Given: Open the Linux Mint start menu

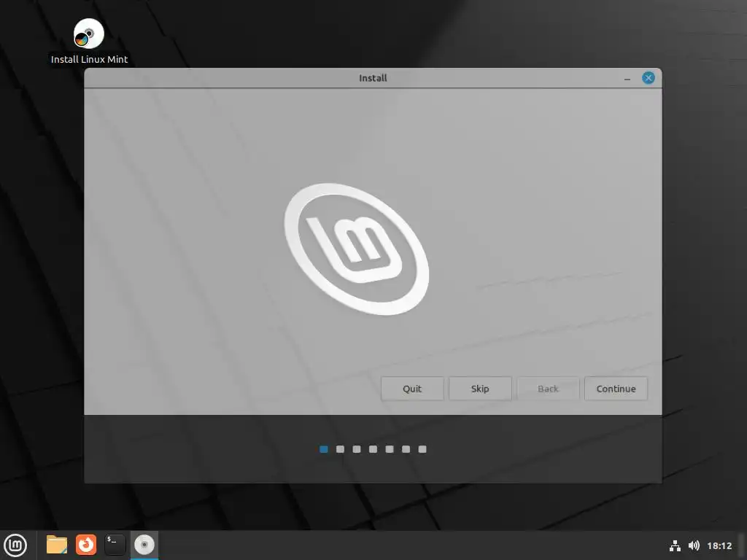Looking at the screenshot, I should pyautogui.click(x=15, y=545).
